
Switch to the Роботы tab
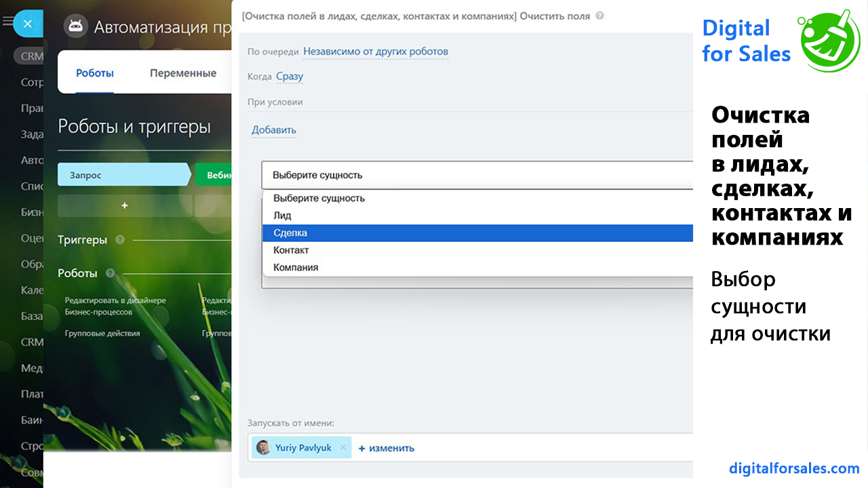coord(95,73)
